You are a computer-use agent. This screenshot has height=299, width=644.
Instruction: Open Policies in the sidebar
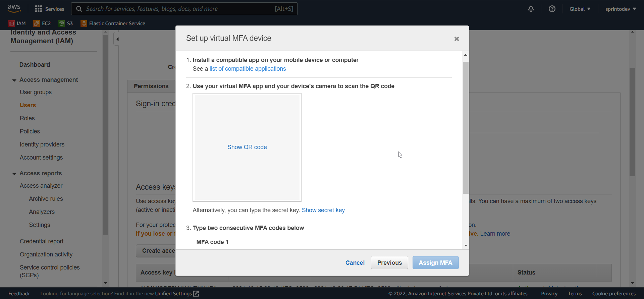(30, 131)
